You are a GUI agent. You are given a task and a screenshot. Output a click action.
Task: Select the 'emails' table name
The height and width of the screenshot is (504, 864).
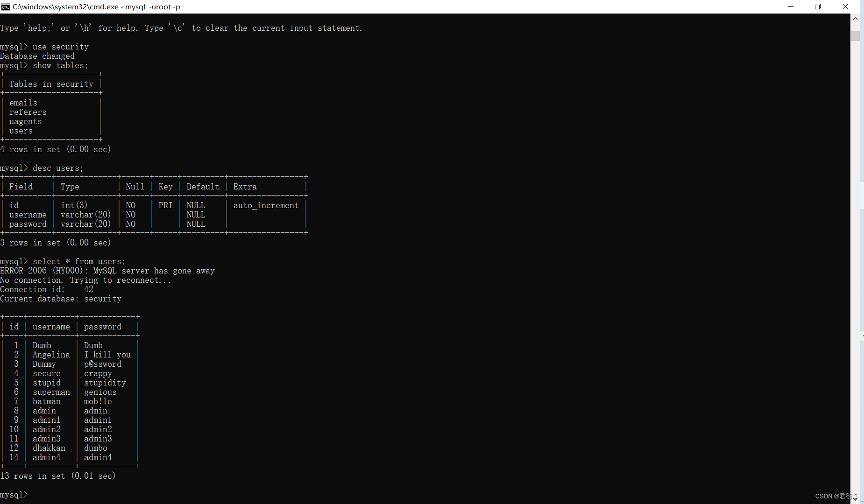tap(23, 103)
